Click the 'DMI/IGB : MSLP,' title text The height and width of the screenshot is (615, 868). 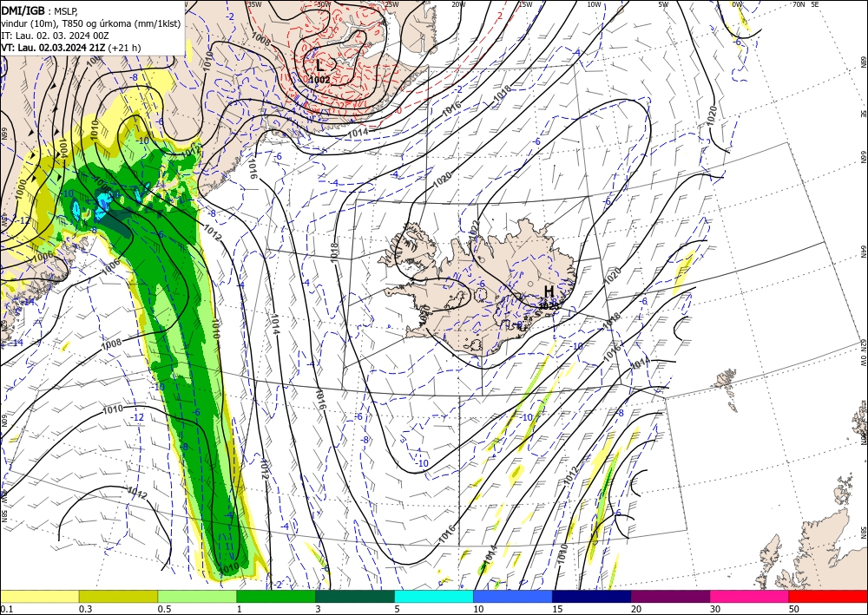click(40, 10)
